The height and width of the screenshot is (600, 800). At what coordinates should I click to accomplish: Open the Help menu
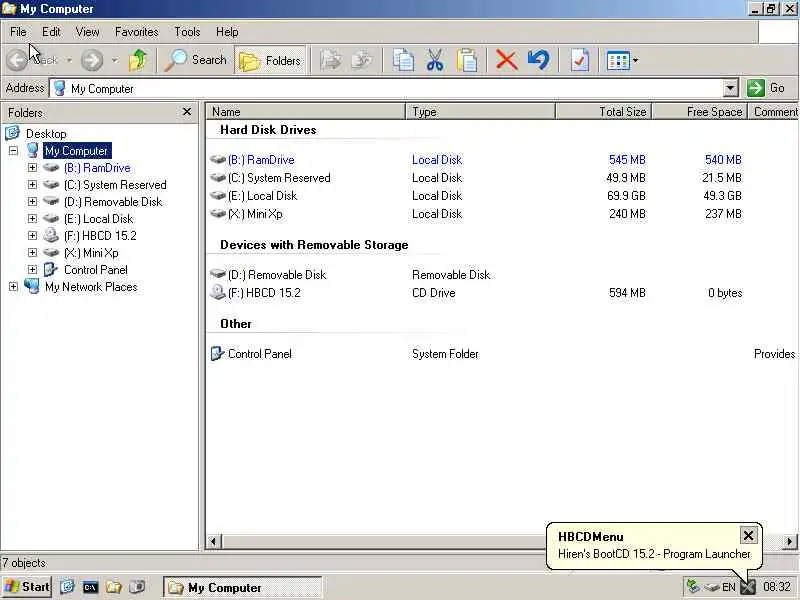227,32
